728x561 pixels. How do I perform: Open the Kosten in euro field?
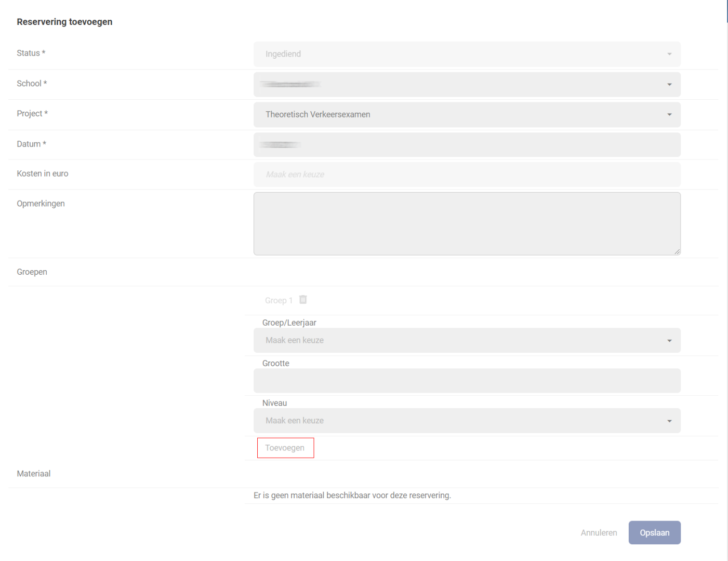tap(467, 175)
